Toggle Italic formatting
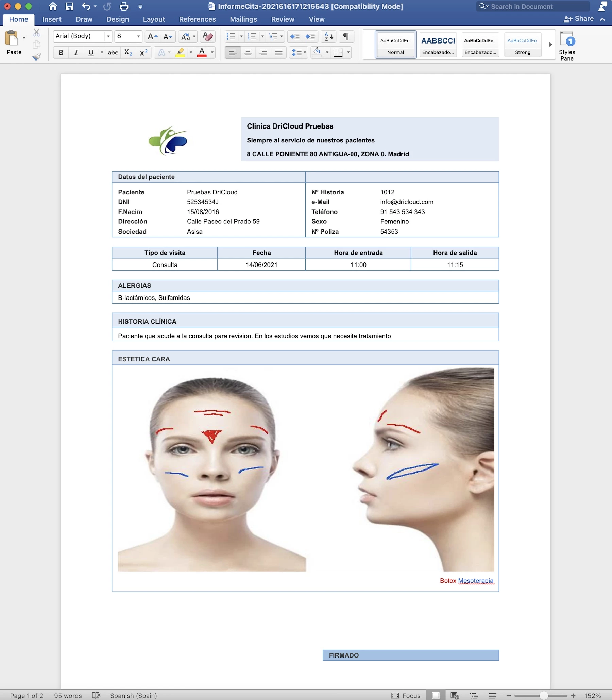 coord(76,53)
